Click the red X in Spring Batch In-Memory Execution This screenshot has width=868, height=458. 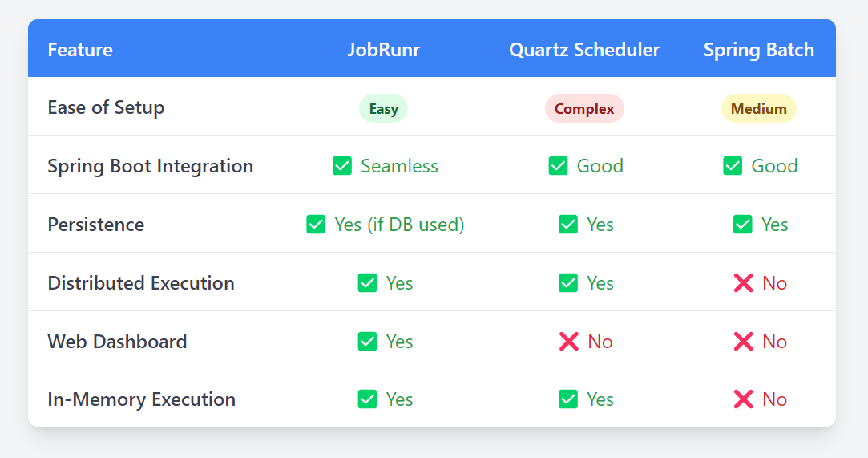pyautogui.click(x=743, y=399)
